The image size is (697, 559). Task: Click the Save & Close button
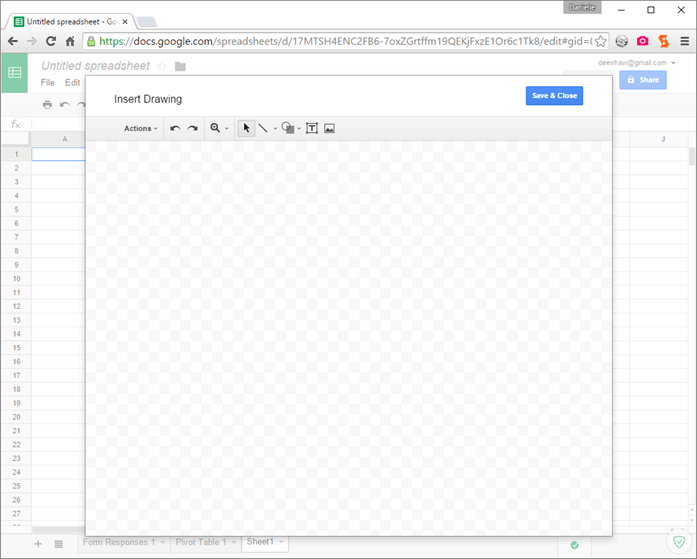pyautogui.click(x=554, y=95)
